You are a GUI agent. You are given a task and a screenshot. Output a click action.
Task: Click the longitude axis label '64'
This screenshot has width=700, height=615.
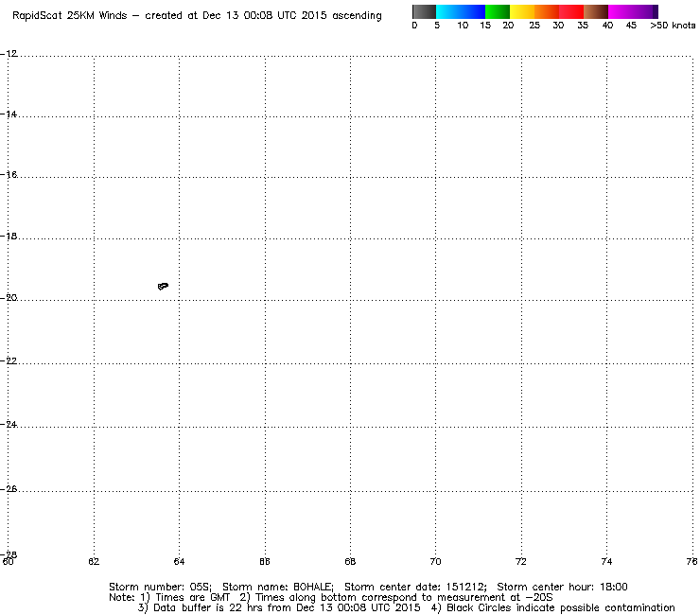click(x=179, y=561)
